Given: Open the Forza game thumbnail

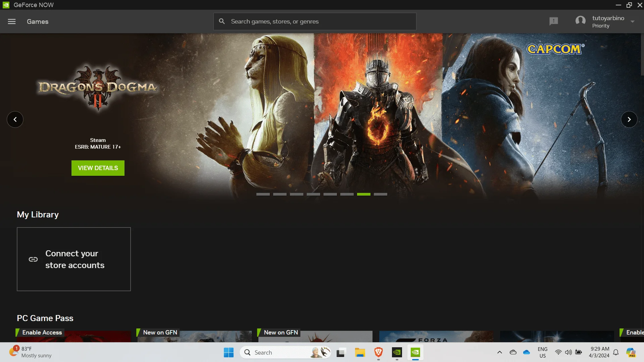Looking at the screenshot, I should [x=436, y=337].
